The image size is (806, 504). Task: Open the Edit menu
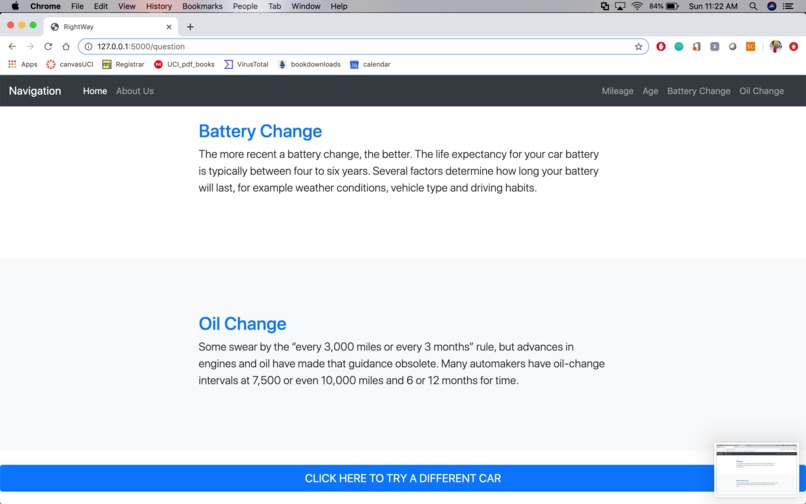click(x=101, y=6)
